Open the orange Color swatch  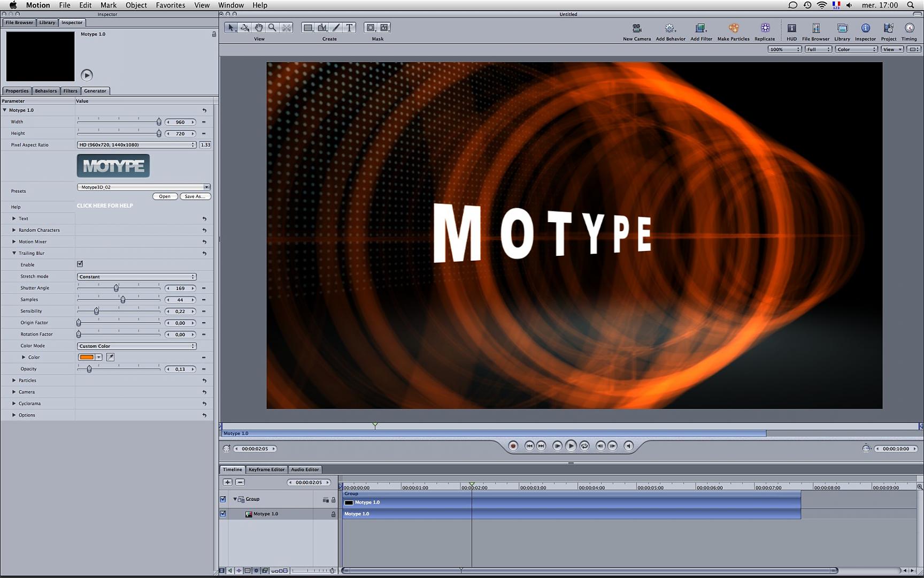pyautogui.click(x=87, y=357)
